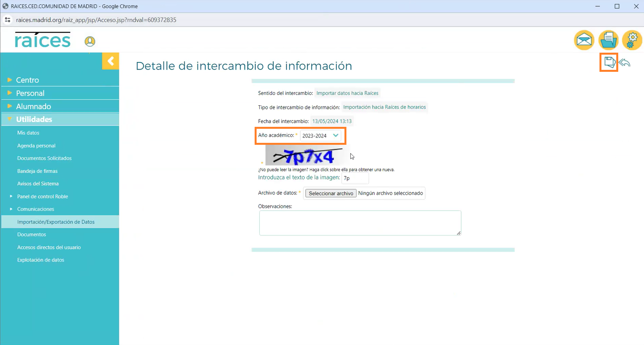Viewport: 644px width, 345px height.
Task: Expand the Comunicaciones submenu
Action: tap(35, 209)
